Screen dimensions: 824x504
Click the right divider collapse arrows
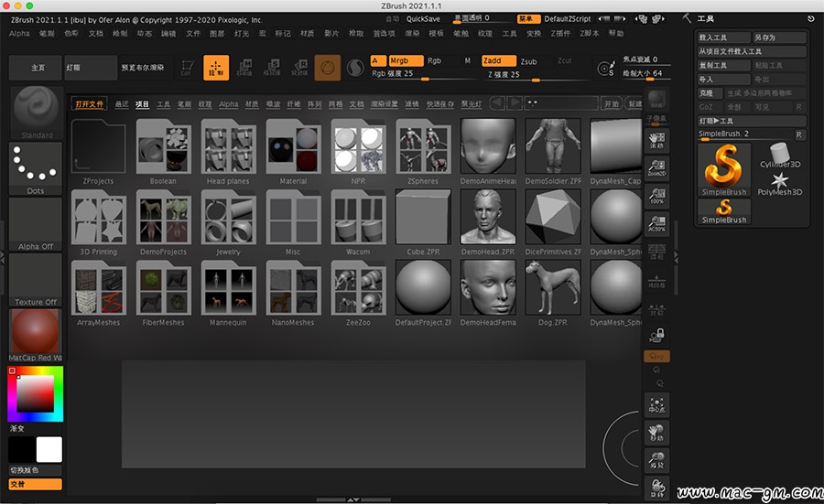click(x=676, y=257)
